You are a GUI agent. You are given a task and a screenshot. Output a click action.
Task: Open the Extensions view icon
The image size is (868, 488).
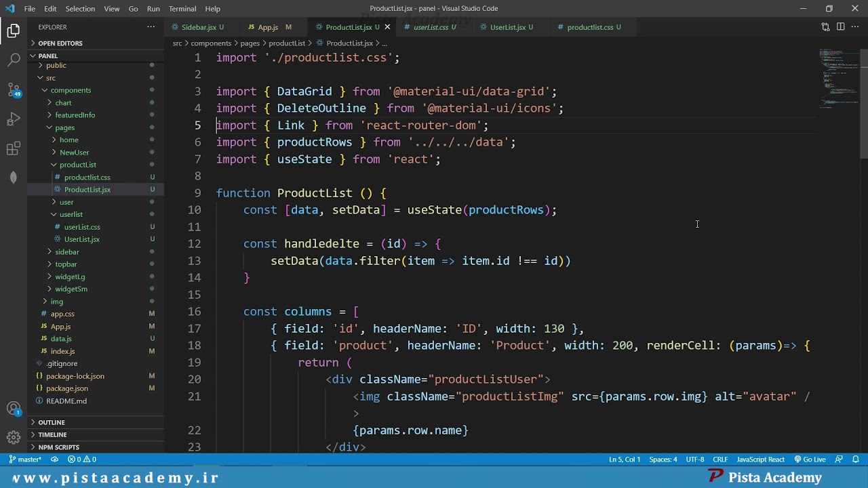[x=14, y=148]
